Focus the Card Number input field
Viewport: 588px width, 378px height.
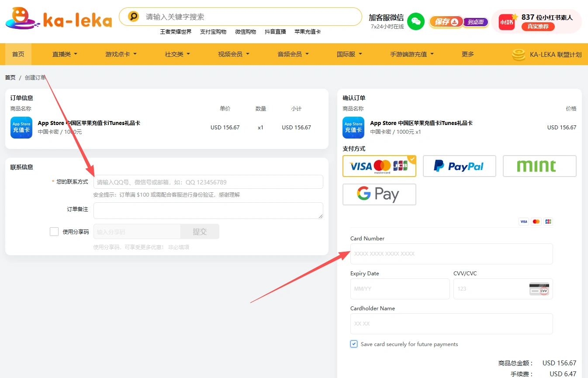click(x=451, y=254)
